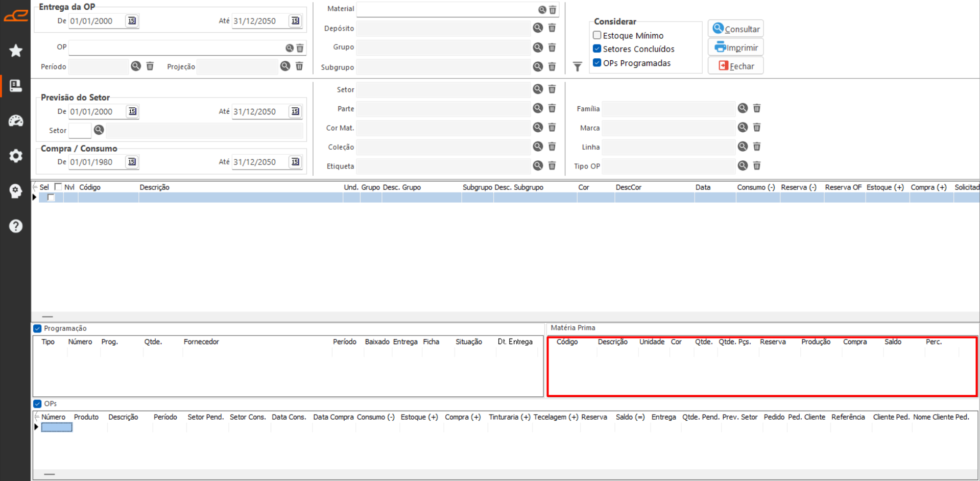Screen dimensions: 980x481
Task: Clear the Tipo OP field trash icon
Action: click(x=757, y=166)
